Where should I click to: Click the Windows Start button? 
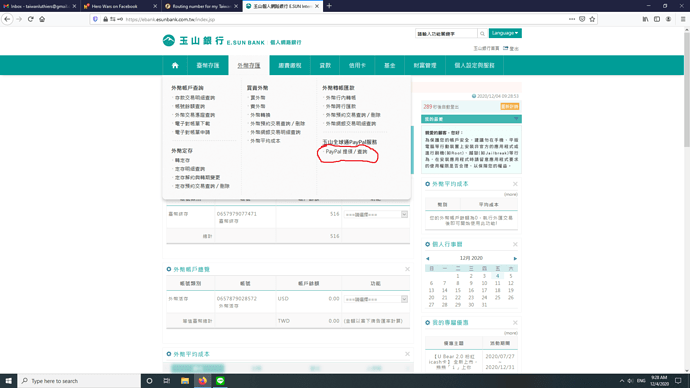tap(8, 381)
